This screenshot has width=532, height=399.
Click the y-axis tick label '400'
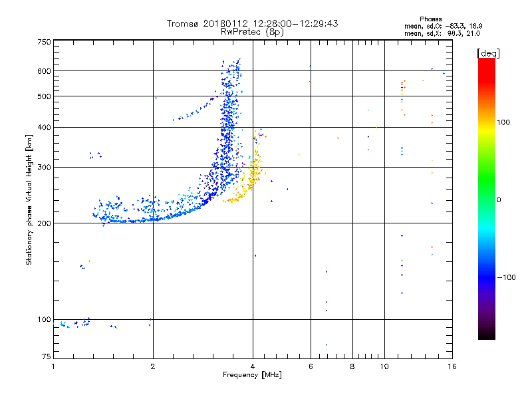(44, 127)
